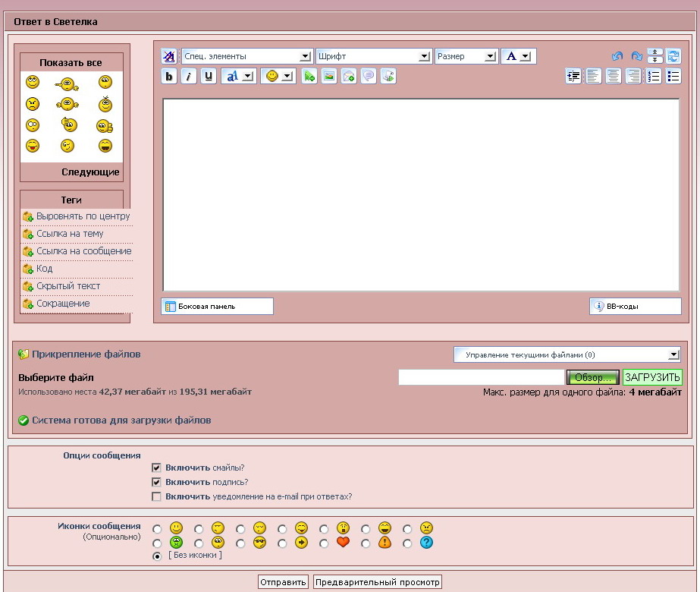This screenshot has height=592, width=700.
Task: Select the heart message icon radio button
Action: click(324, 543)
